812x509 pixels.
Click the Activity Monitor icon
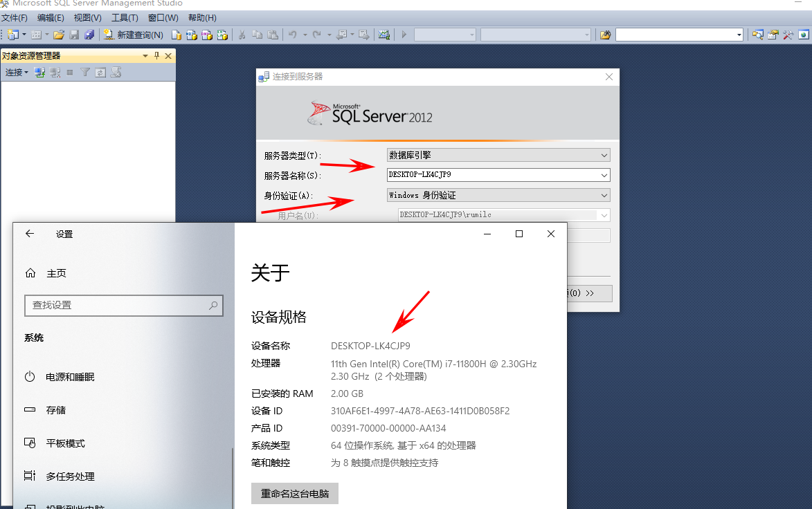pyautogui.click(x=384, y=35)
